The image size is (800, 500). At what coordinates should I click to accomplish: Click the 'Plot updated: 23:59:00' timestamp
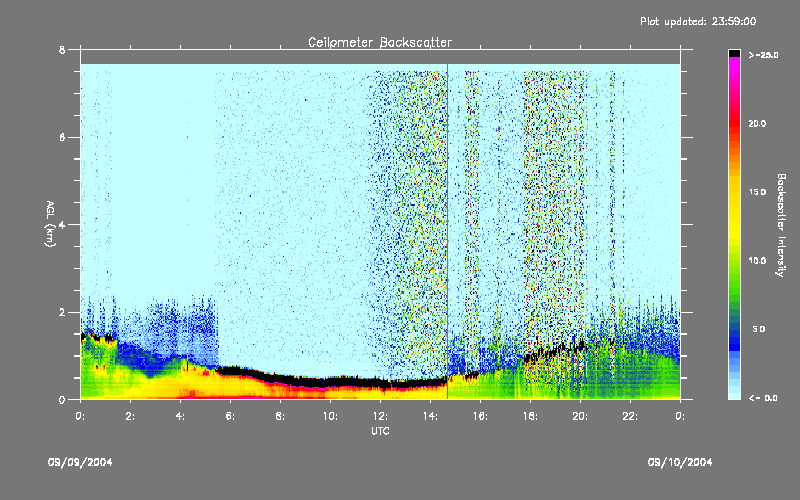[x=698, y=21]
